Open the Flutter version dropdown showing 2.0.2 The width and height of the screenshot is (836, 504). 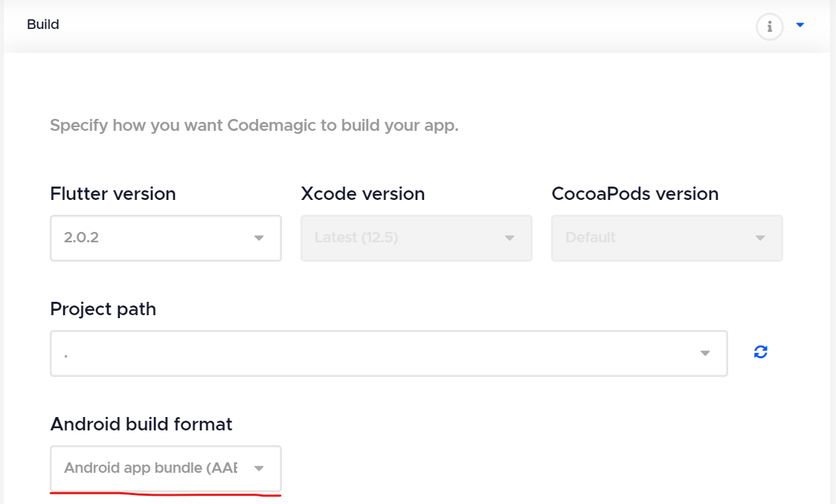coord(165,238)
